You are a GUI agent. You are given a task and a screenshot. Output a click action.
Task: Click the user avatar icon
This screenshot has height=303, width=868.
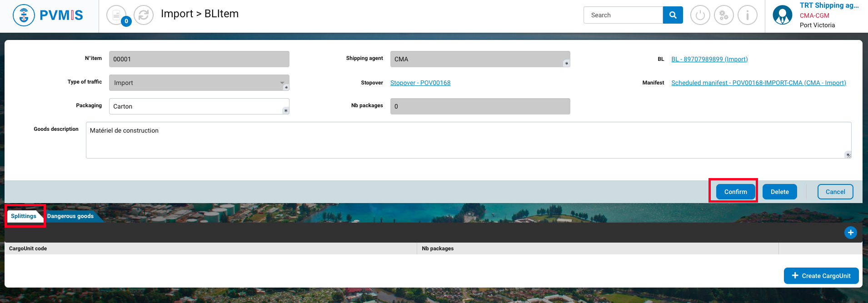[782, 15]
